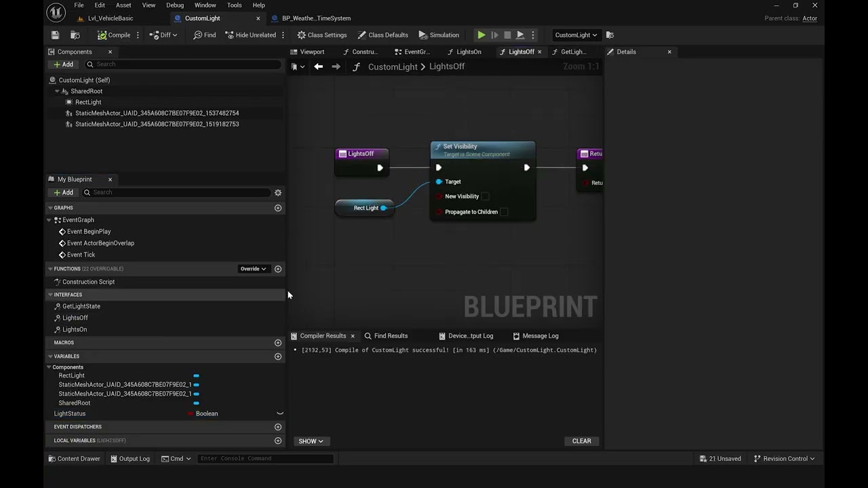Add a new macro
Image resolution: width=868 pixels, height=488 pixels.
[278, 343]
